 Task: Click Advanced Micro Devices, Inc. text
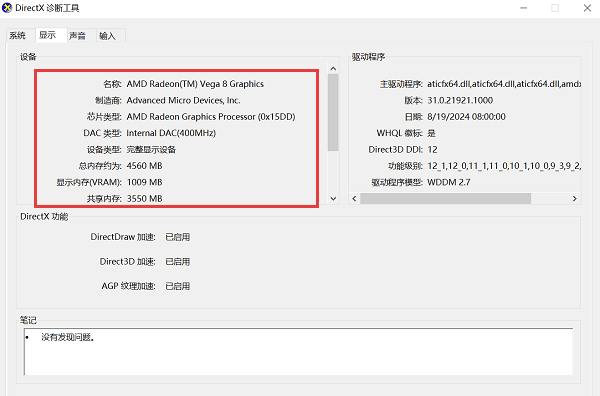click(183, 100)
